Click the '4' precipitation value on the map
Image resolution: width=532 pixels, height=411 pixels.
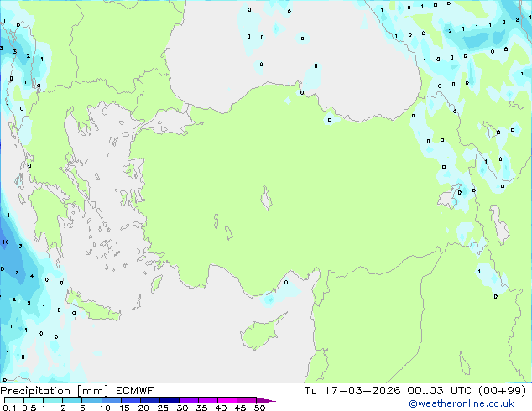(32, 276)
